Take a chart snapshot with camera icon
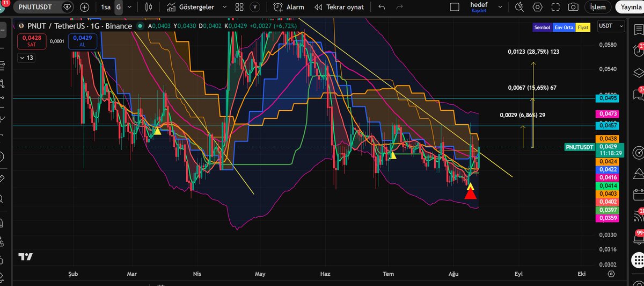Image resolution: width=644 pixels, height=286 pixels. click(573, 8)
